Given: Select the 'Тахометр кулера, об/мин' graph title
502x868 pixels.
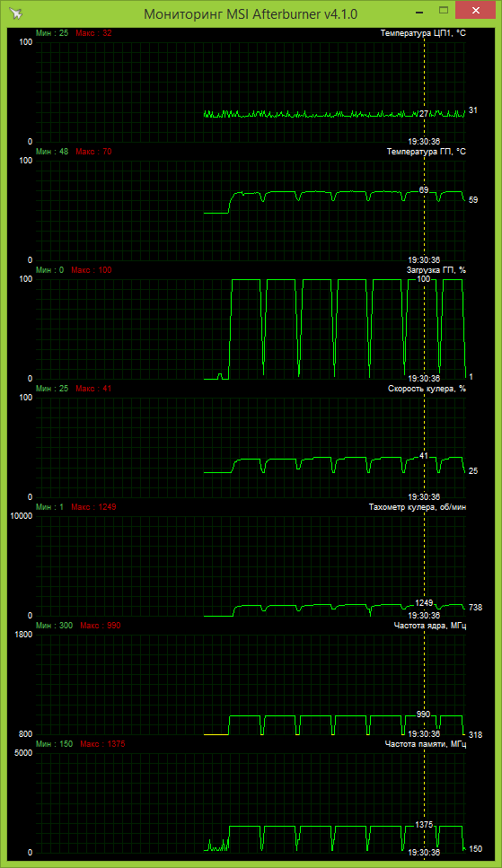Looking at the screenshot, I should pos(418,507).
